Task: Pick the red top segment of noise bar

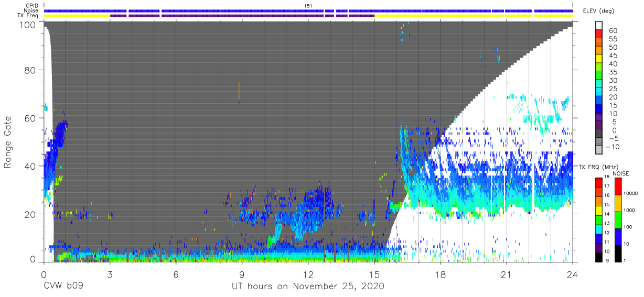Action: (618, 186)
